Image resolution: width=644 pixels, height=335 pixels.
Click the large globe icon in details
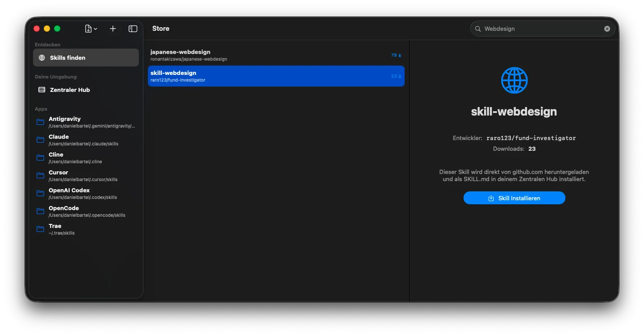tap(514, 80)
